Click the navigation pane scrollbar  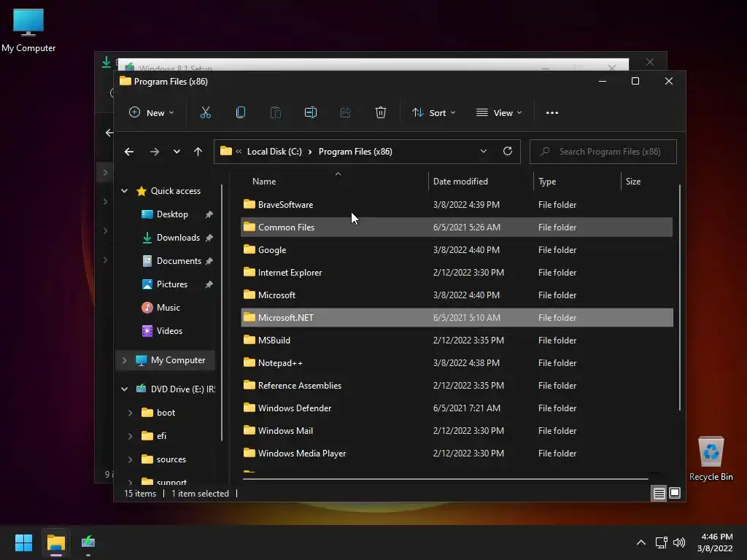tap(222, 313)
